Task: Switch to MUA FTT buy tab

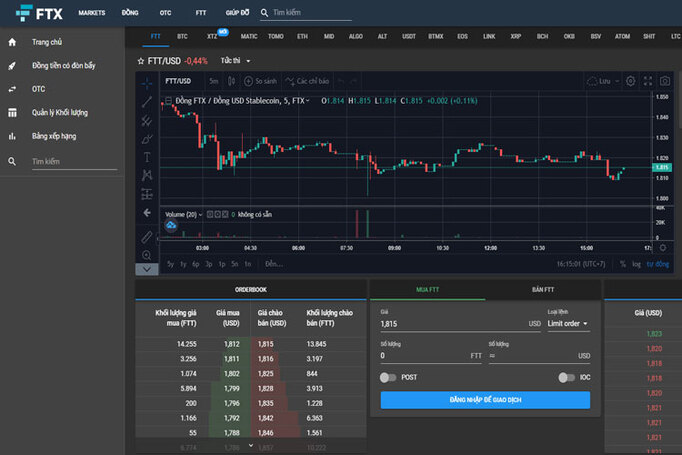Action: pos(428,290)
